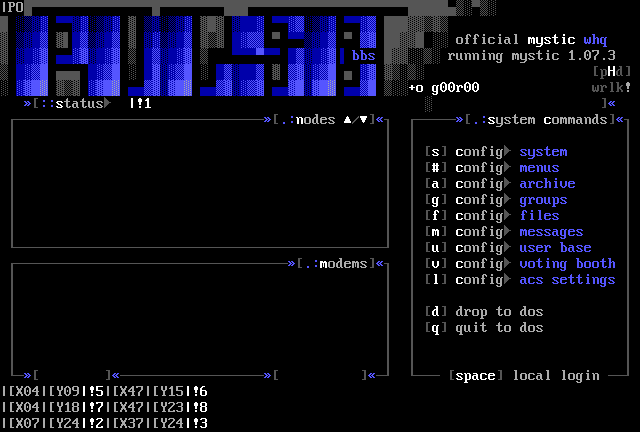Open config groups option

(x=542, y=200)
